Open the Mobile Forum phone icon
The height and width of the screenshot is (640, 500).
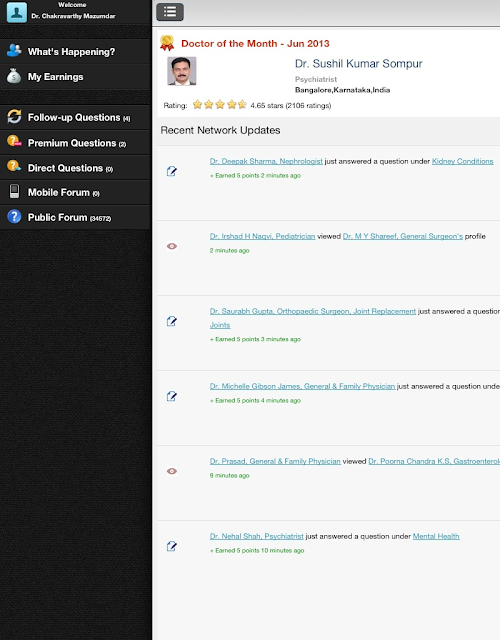[x=14, y=191]
